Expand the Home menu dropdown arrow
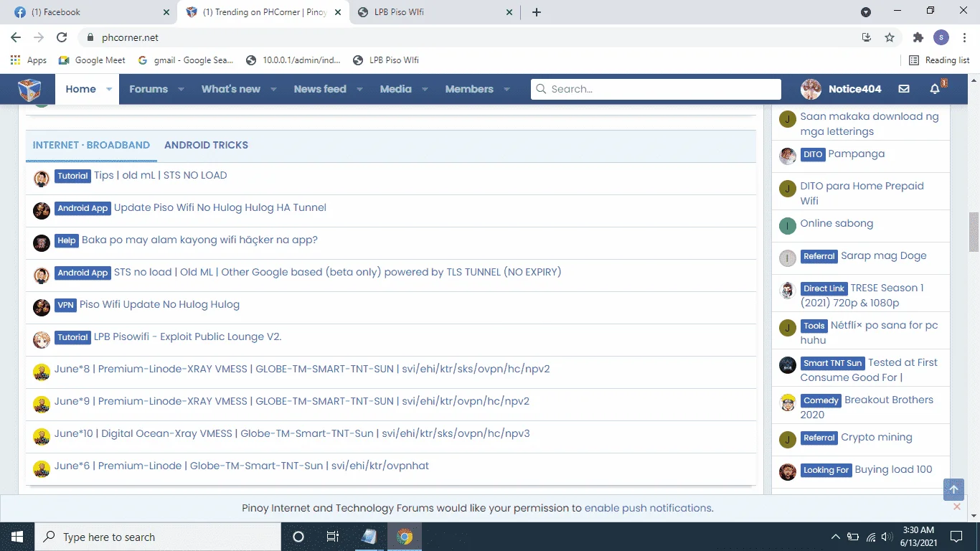The width and height of the screenshot is (980, 551). pos(109,90)
